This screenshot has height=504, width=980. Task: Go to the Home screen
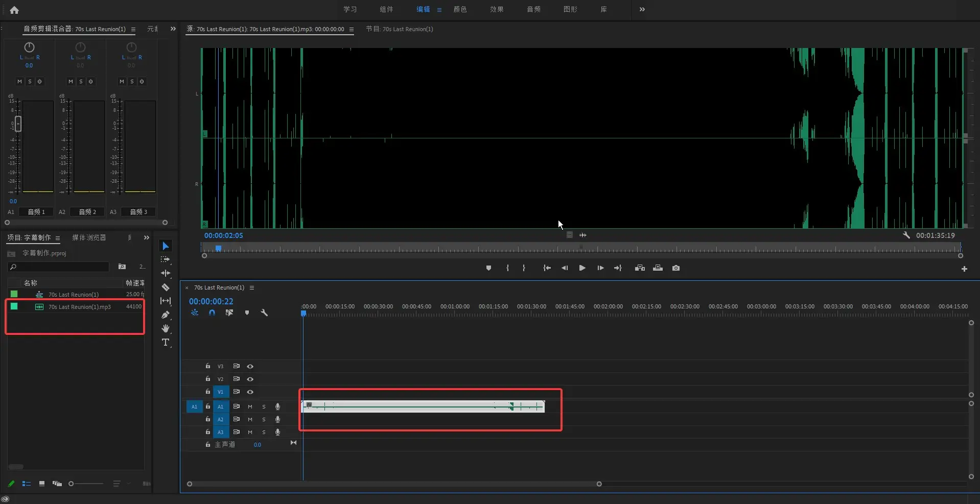point(14,10)
